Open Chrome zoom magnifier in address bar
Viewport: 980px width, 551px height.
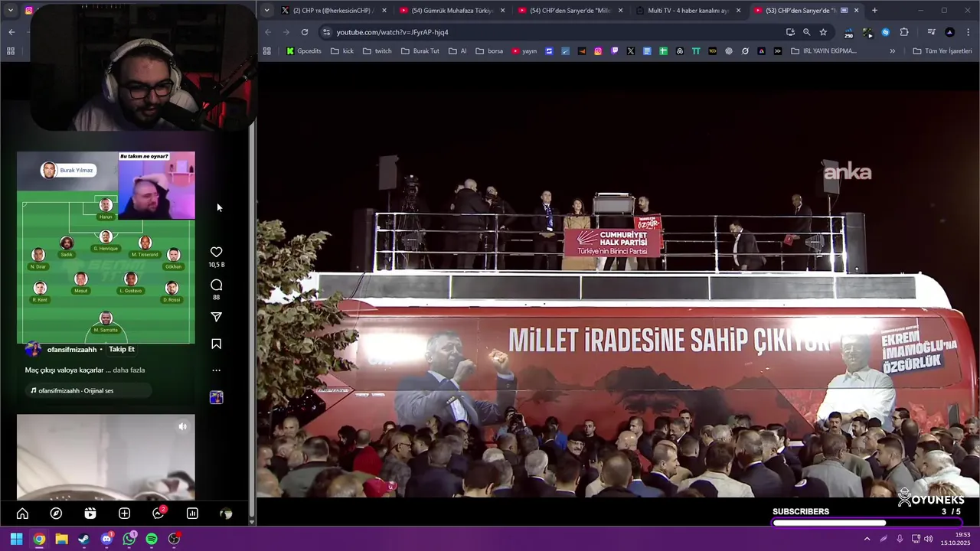[x=806, y=32]
